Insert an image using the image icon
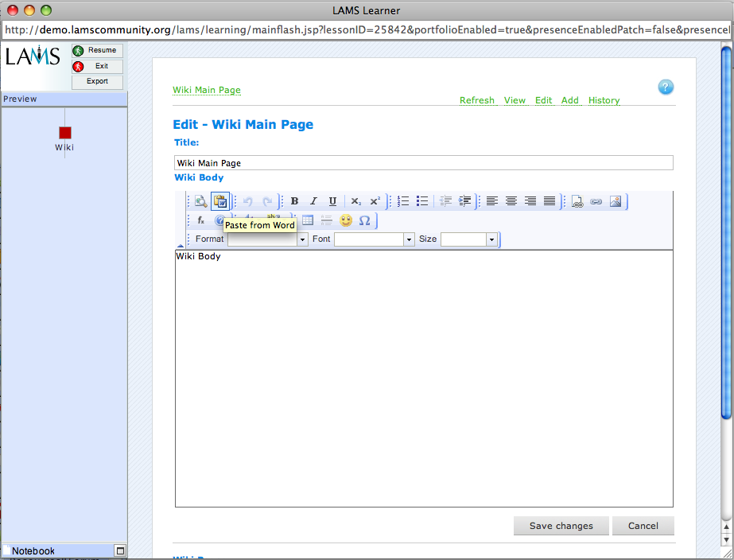The image size is (734, 560). (616, 201)
